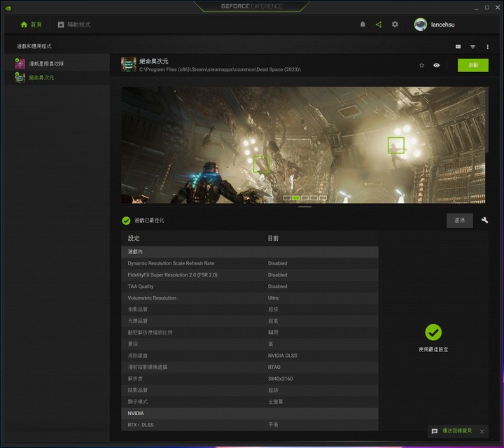The height and width of the screenshot is (448, 504).
Task: Switch to the 驅動程式 drivers tab
Action: point(74,24)
